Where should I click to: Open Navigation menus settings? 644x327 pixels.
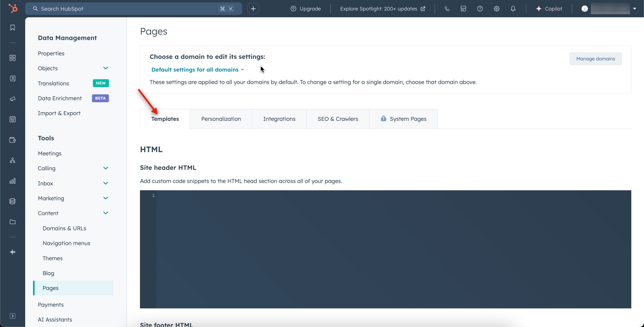coord(66,243)
